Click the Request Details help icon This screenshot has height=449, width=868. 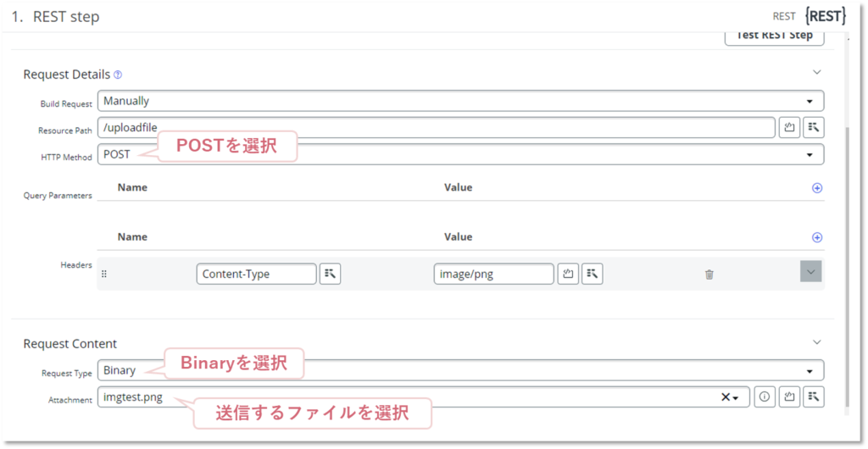pos(117,75)
